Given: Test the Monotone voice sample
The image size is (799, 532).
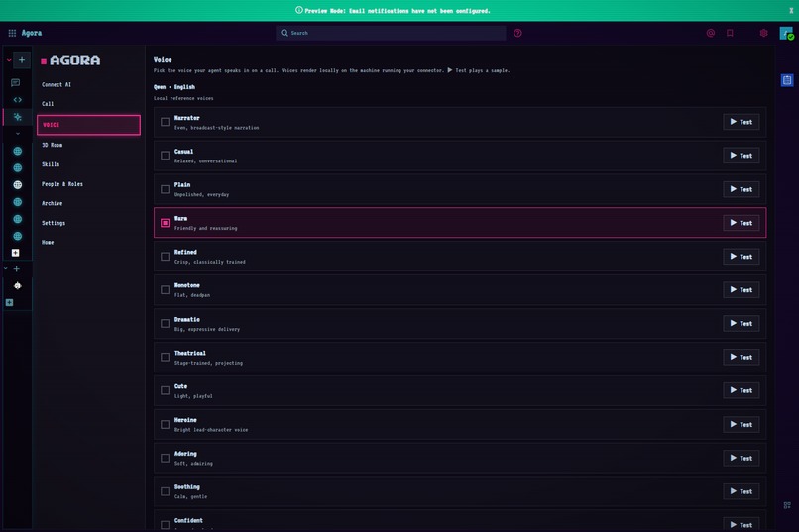Looking at the screenshot, I should [x=741, y=290].
